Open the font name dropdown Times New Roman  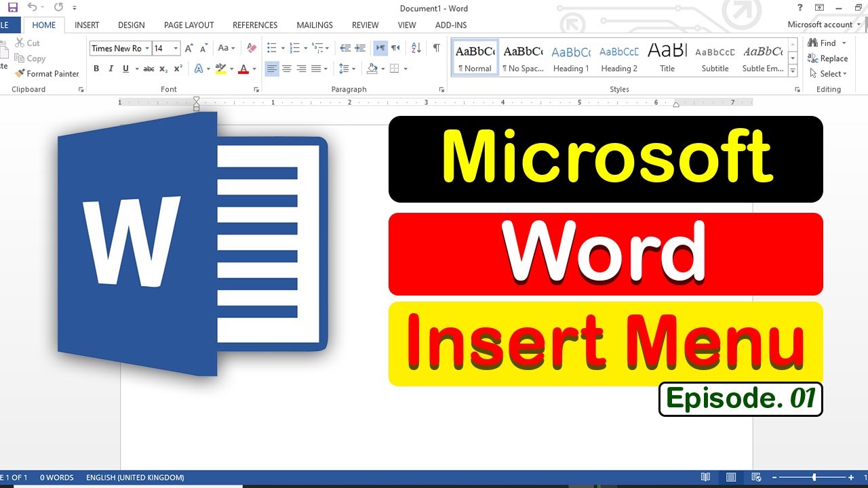pyautogui.click(x=147, y=48)
